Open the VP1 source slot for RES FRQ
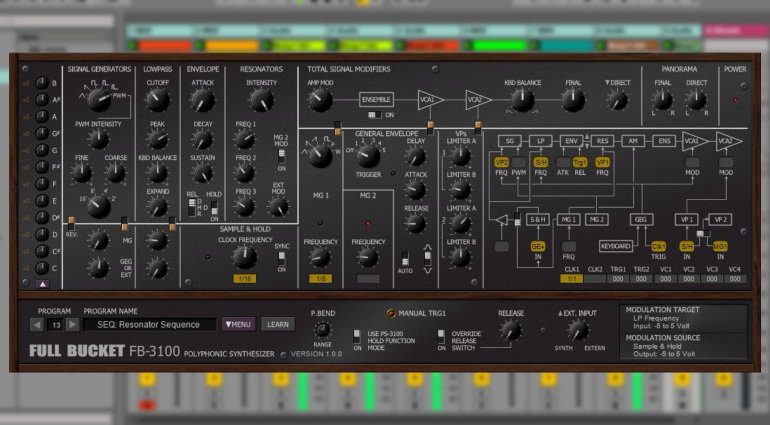 pos(603,162)
